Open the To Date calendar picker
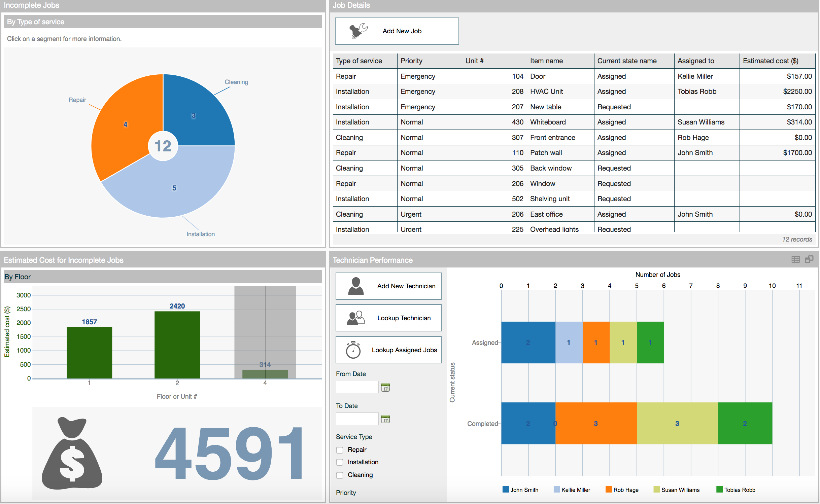This screenshot has width=820, height=504. point(385,419)
